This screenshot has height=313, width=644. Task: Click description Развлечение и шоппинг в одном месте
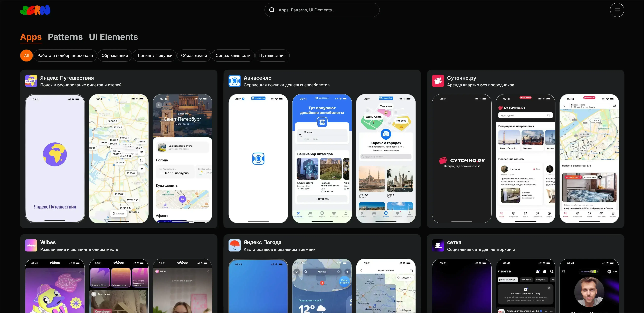[79, 249]
